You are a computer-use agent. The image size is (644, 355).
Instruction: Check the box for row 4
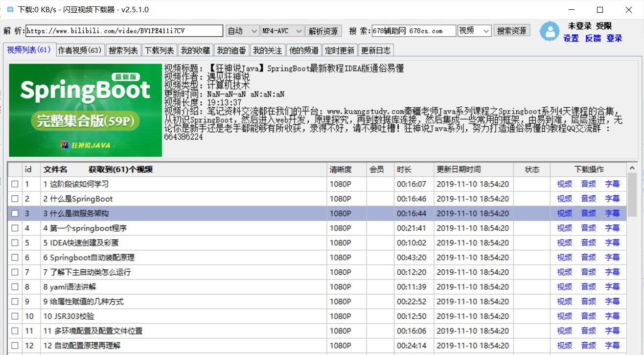(x=15, y=228)
